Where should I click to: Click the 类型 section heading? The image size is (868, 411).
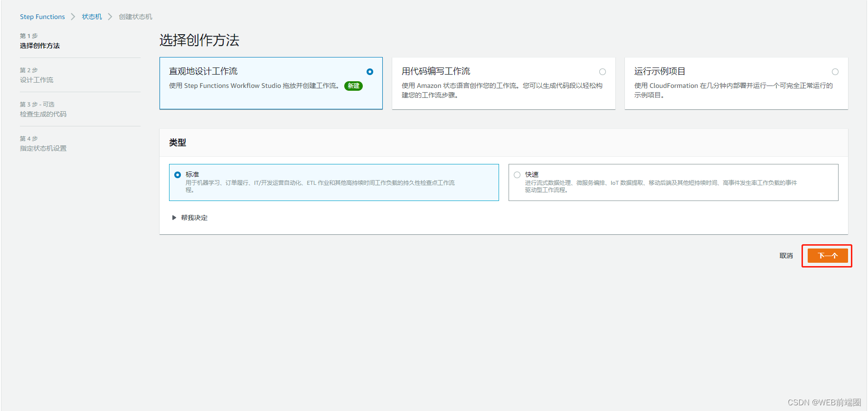pyautogui.click(x=178, y=143)
